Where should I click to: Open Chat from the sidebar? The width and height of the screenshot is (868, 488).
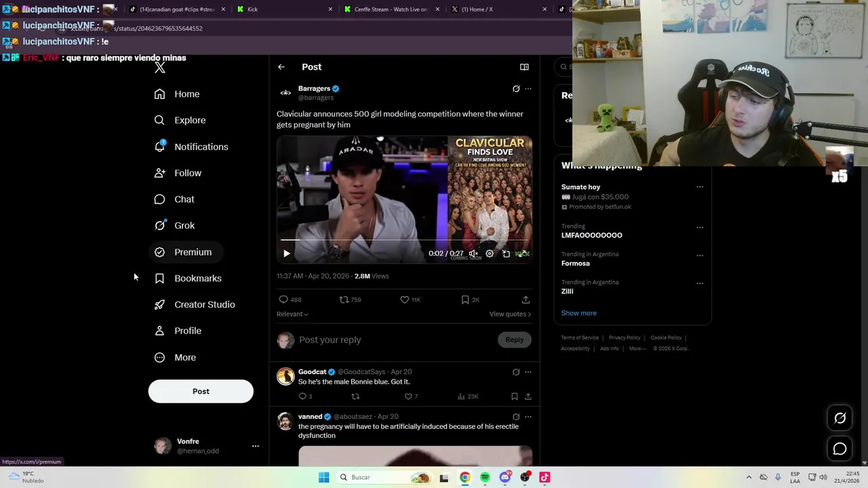(x=174, y=199)
